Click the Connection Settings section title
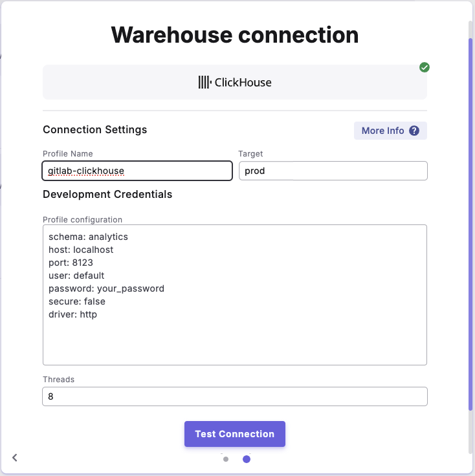 click(x=95, y=129)
